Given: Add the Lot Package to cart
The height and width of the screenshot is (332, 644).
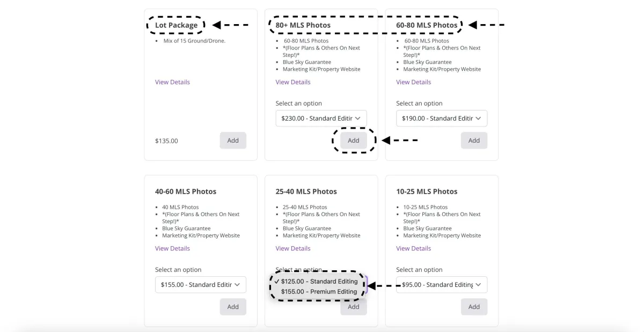Looking at the screenshot, I should 233,141.
